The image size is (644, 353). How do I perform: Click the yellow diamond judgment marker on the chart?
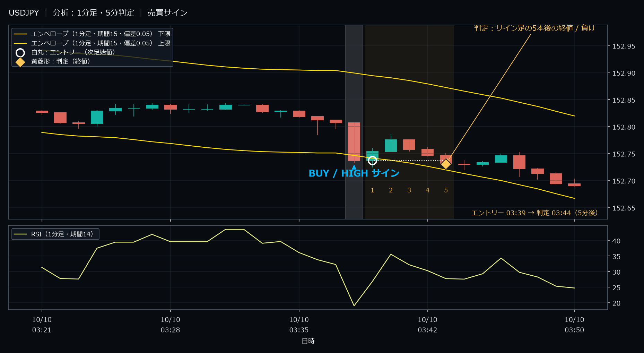pos(446,164)
